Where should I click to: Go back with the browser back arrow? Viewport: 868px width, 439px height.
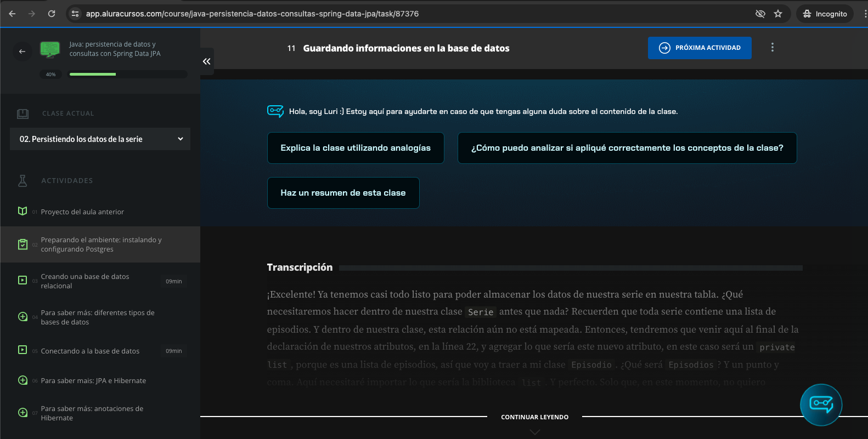(12, 14)
